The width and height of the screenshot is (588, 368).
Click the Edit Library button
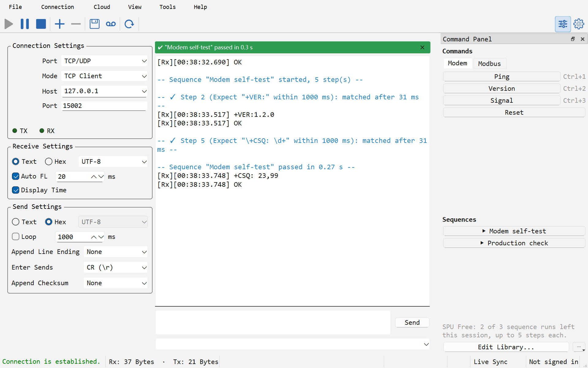click(506, 347)
